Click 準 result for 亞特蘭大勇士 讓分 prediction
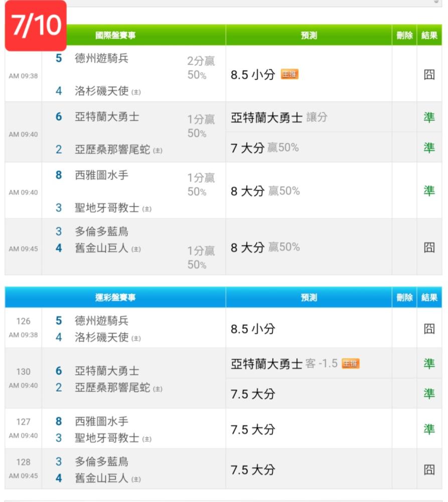 click(429, 117)
